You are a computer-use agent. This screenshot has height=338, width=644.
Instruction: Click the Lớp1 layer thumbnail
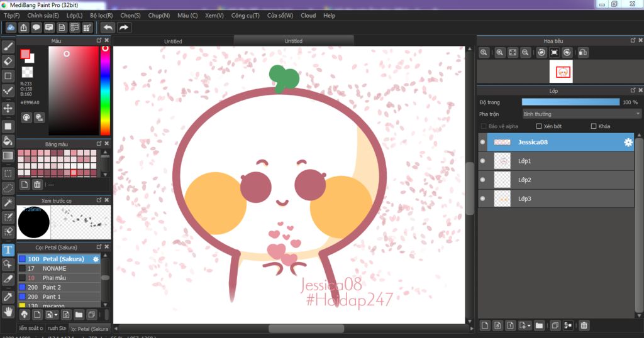click(x=502, y=161)
